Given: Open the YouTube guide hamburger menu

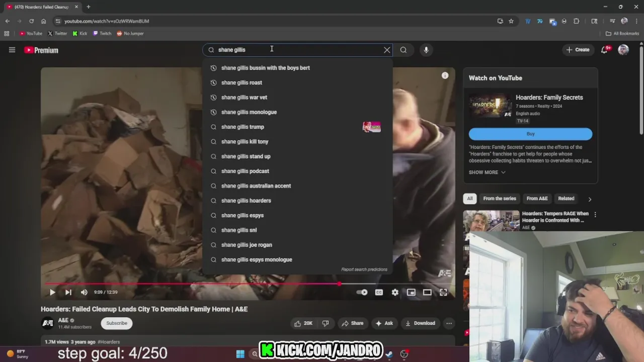Looking at the screenshot, I should click(x=12, y=50).
